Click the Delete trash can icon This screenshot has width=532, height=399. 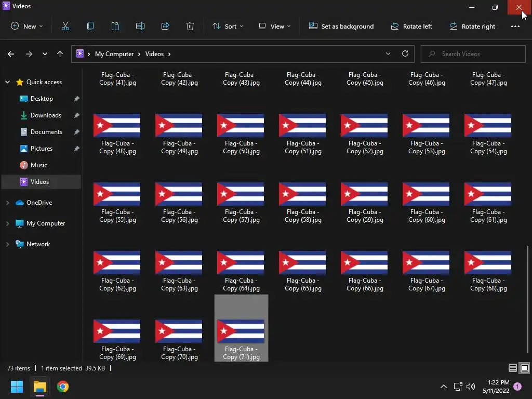[190, 26]
